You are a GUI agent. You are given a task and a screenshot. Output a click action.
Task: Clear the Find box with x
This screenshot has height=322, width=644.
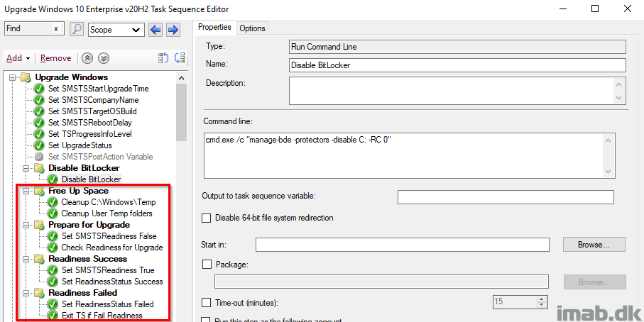point(56,28)
